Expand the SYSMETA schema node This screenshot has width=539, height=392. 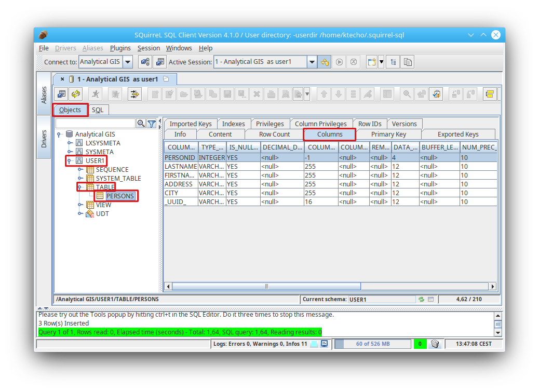pos(70,152)
